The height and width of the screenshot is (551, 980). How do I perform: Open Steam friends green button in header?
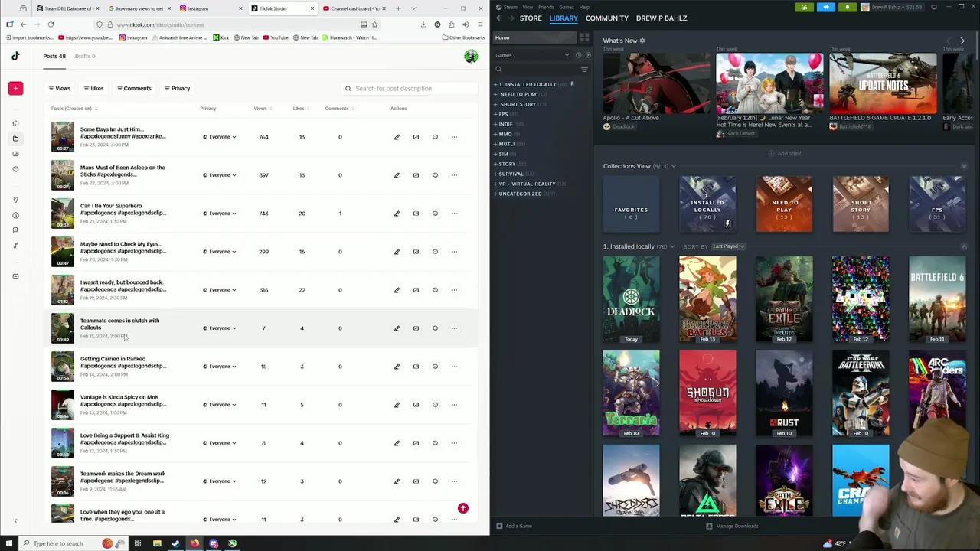coord(804,7)
